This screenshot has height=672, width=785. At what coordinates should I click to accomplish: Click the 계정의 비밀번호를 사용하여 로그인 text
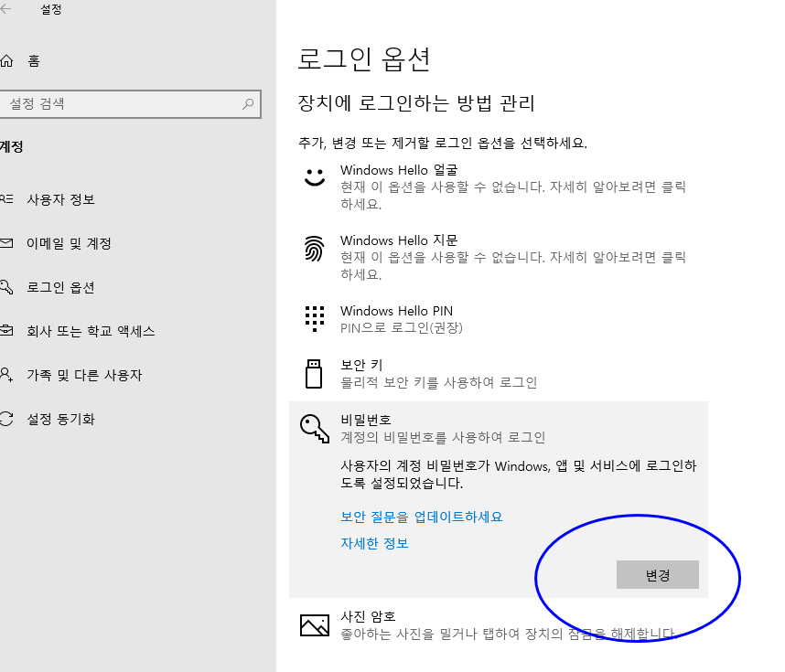[443, 438]
